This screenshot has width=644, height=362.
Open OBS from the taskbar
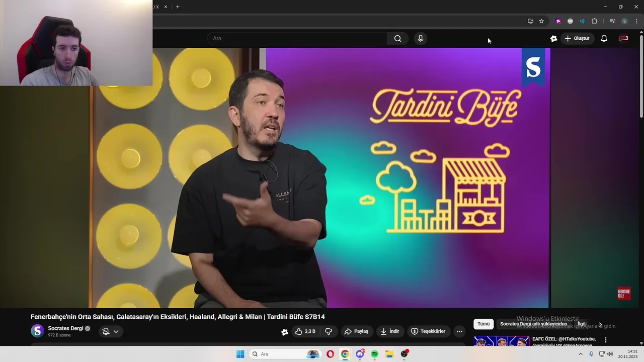point(405,354)
